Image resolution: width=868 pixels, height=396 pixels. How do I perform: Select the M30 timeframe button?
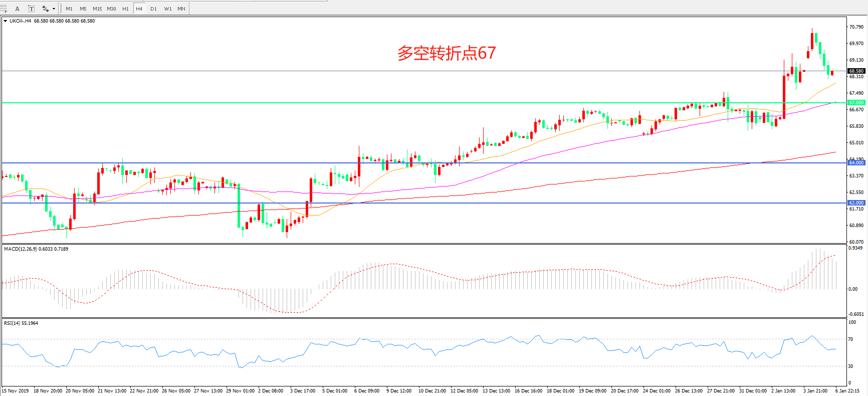[x=111, y=9]
